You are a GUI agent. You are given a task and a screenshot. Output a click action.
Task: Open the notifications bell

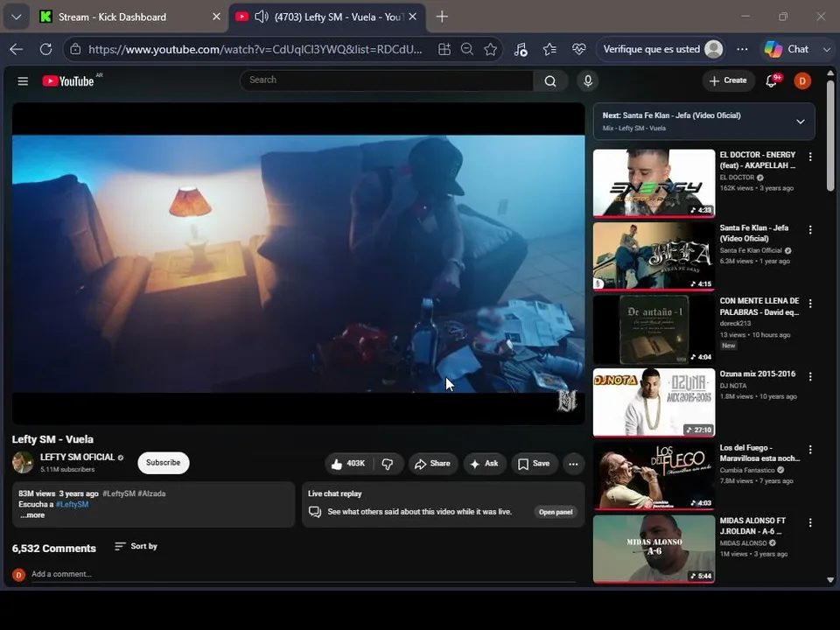[x=772, y=80]
